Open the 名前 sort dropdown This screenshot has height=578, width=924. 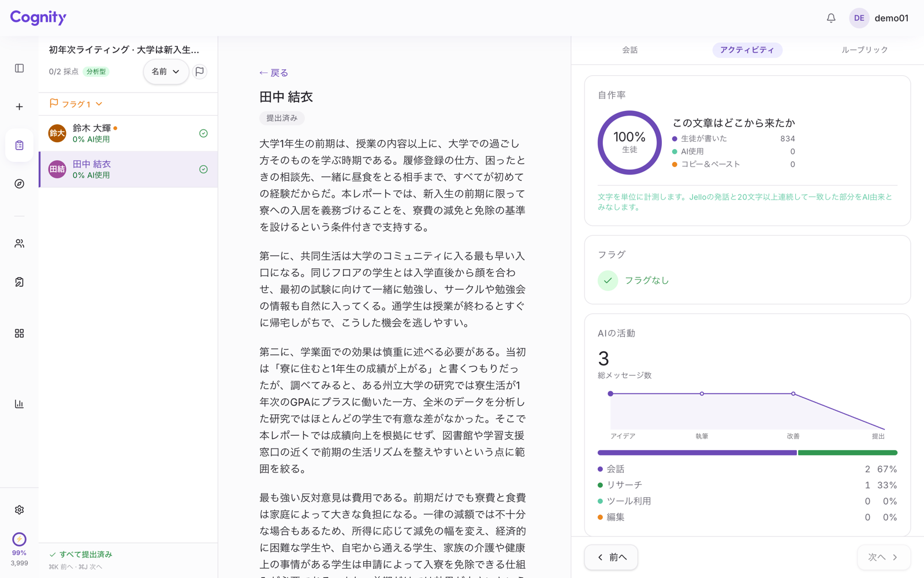click(x=166, y=72)
